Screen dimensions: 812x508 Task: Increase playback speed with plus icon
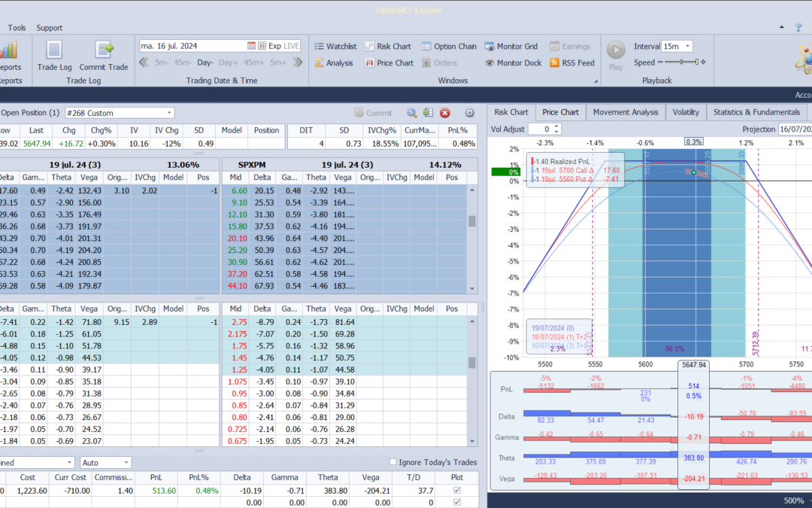[703, 62]
